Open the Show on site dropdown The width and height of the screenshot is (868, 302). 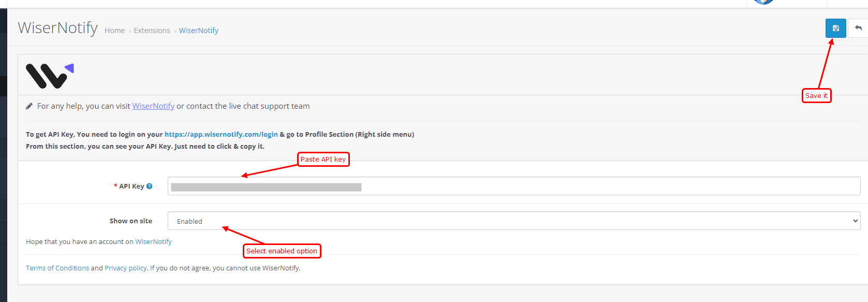(514, 221)
